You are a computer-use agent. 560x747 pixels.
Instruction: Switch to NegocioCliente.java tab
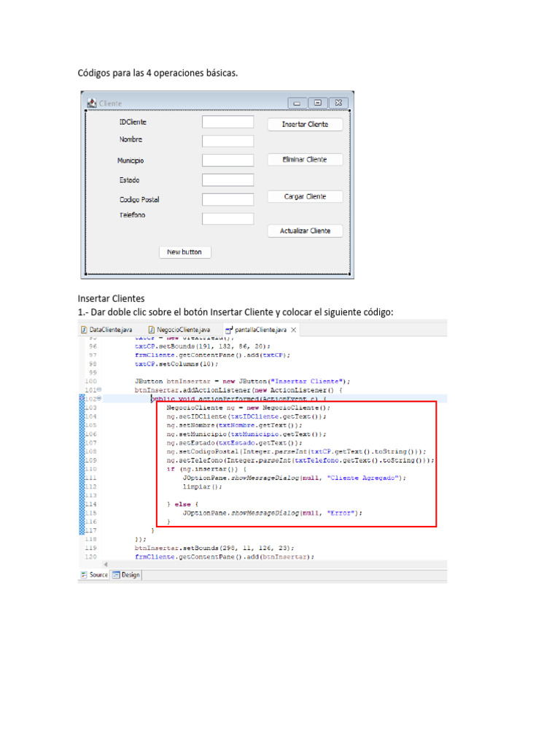tap(179, 330)
